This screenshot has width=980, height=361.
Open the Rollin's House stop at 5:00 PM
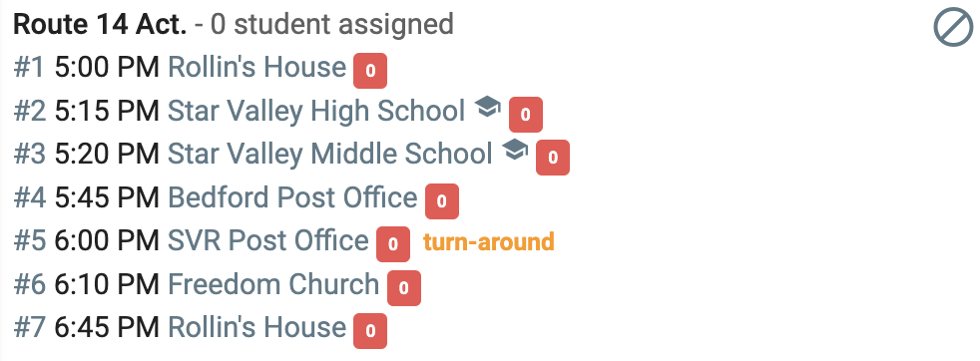pos(256,67)
